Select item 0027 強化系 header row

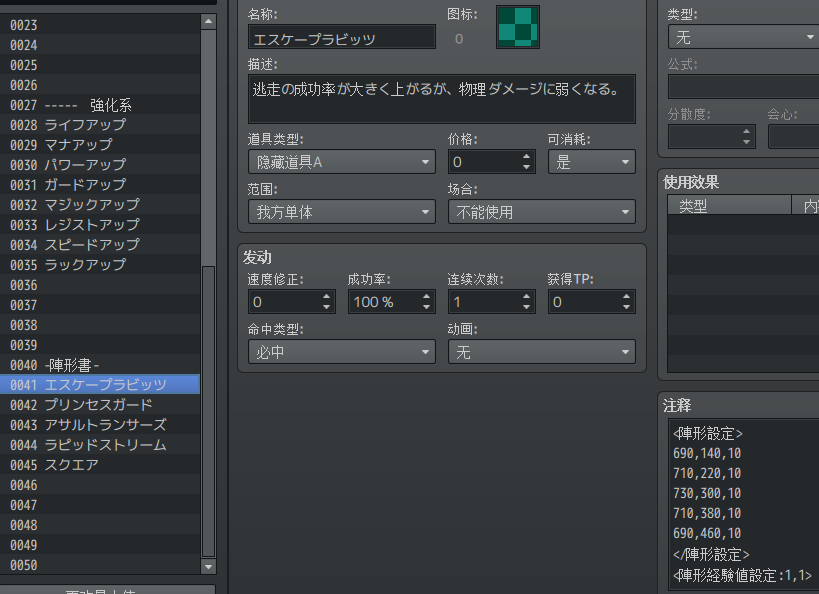tap(100, 105)
